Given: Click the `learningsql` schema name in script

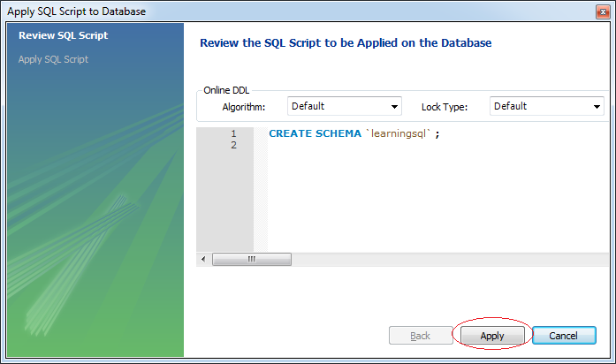Looking at the screenshot, I should (399, 133).
